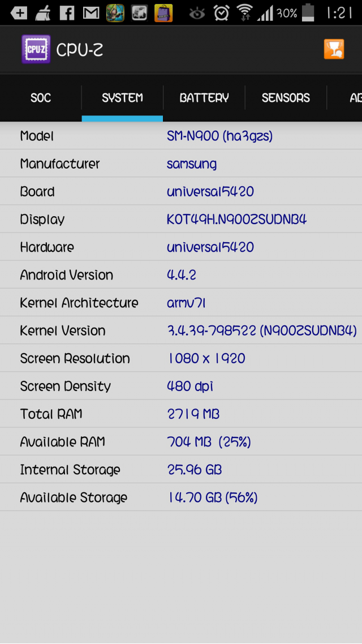This screenshot has width=362, height=644.
Task: Tap the Kernel Version row
Action: [181, 330]
